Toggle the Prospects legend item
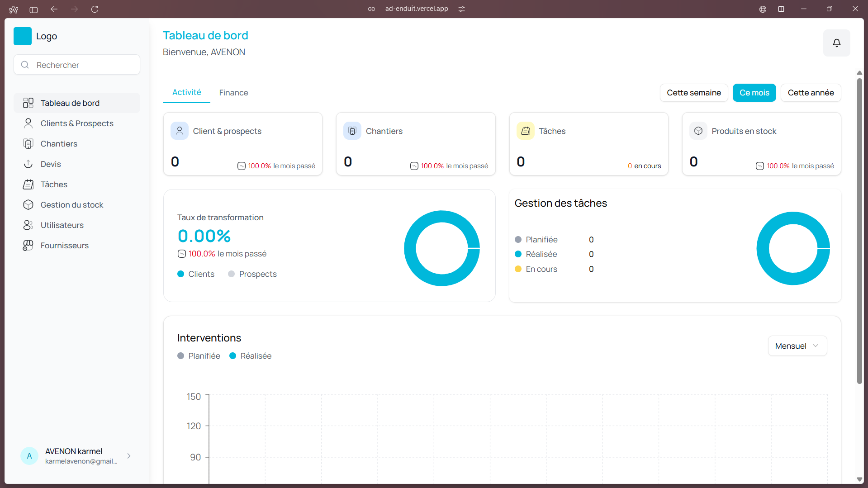The height and width of the screenshot is (488, 868). pos(252,274)
